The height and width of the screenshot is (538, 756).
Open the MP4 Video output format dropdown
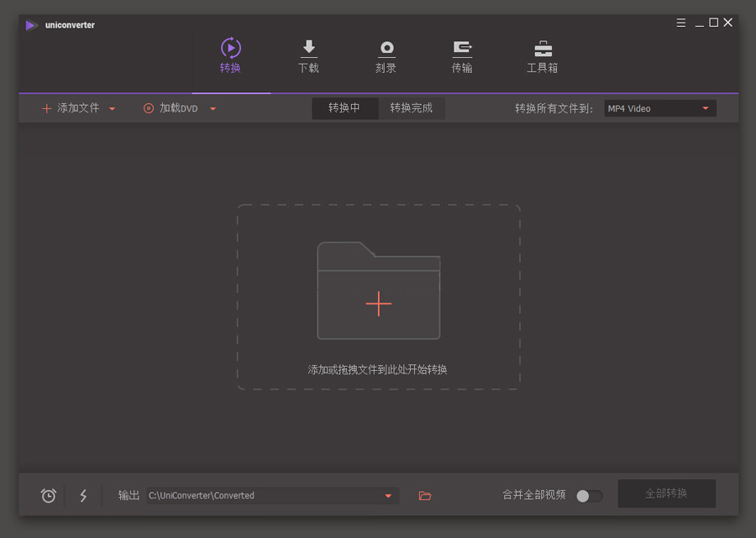click(x=659, y=108)
